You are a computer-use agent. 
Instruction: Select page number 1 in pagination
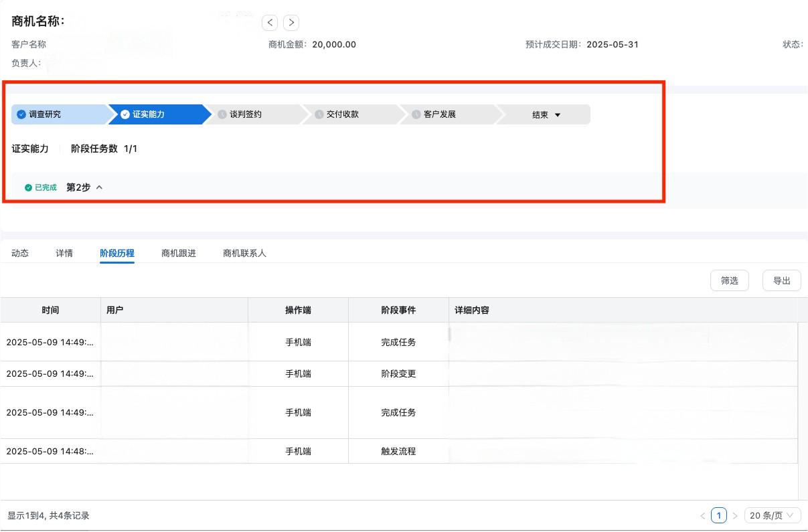pos(718,515)
